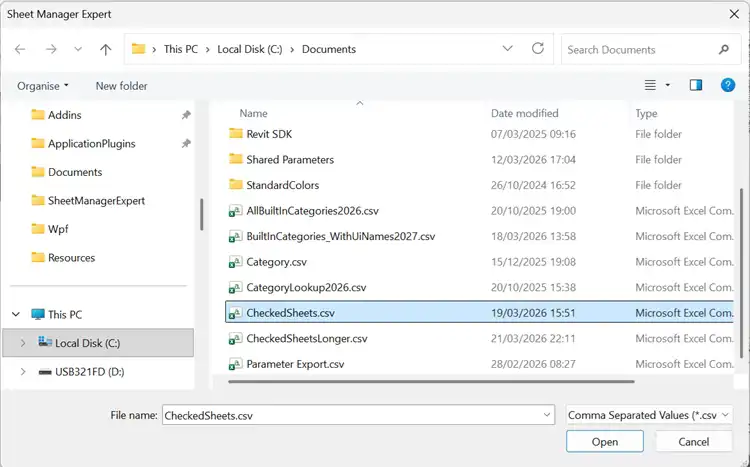Click the horizontal scrollbar in file list
750x467 pixels.
(430, 381)
